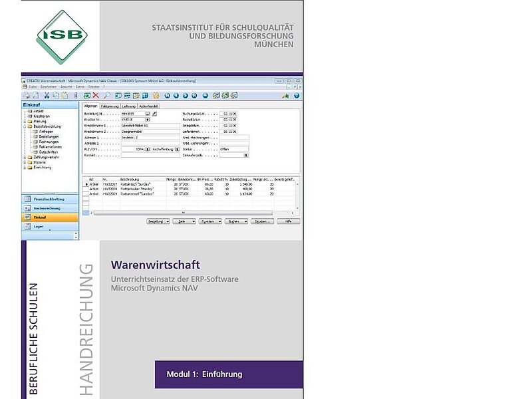
Task: Select the order line "Sunday"
Action: (x=190, y=184)
